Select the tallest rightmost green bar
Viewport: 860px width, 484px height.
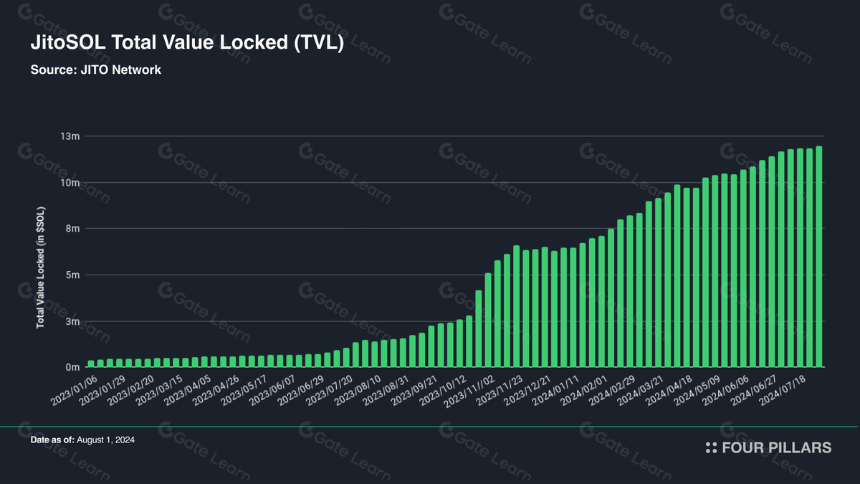pyautogui.click(x=819, y=256)
